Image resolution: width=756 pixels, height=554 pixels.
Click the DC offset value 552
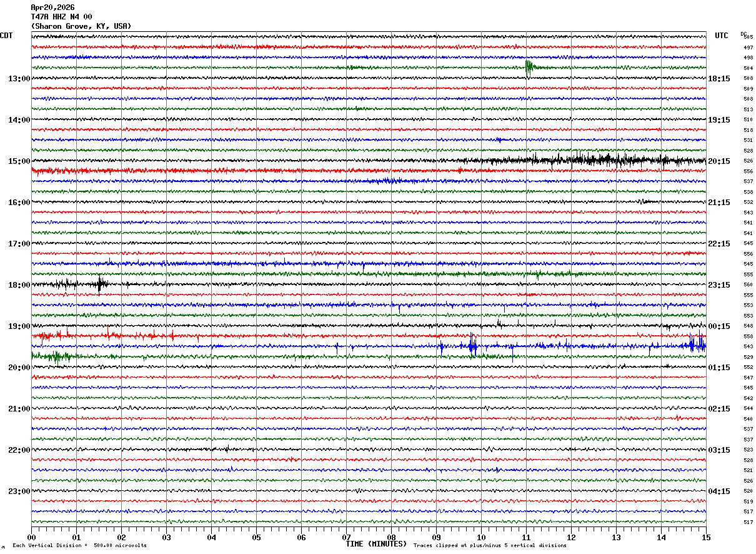coord(748,367)
